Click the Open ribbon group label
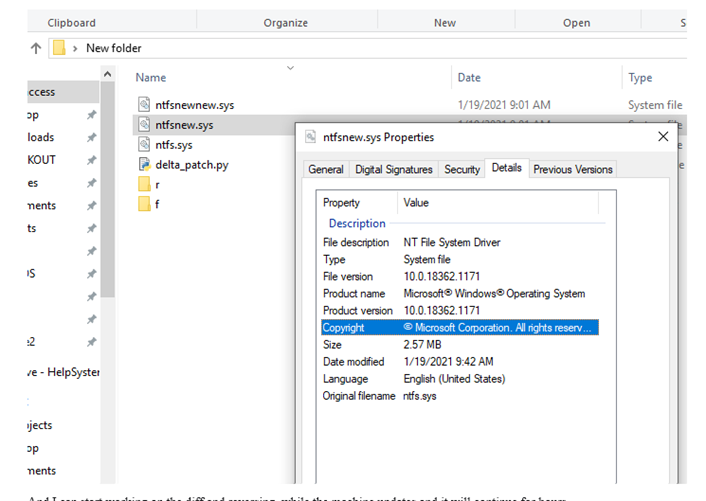The width and height of the screenshot is (706, 501). click(x=576, y=23)
